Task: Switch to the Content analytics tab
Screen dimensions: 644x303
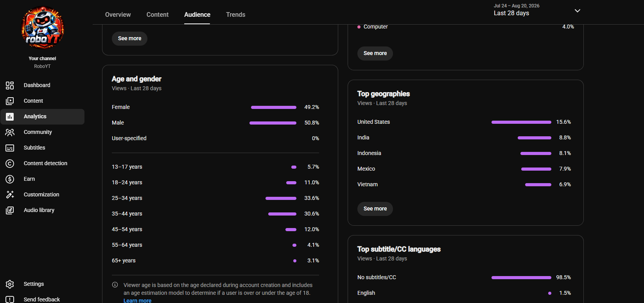Action: pyautogui.click(x=158, y=14)
